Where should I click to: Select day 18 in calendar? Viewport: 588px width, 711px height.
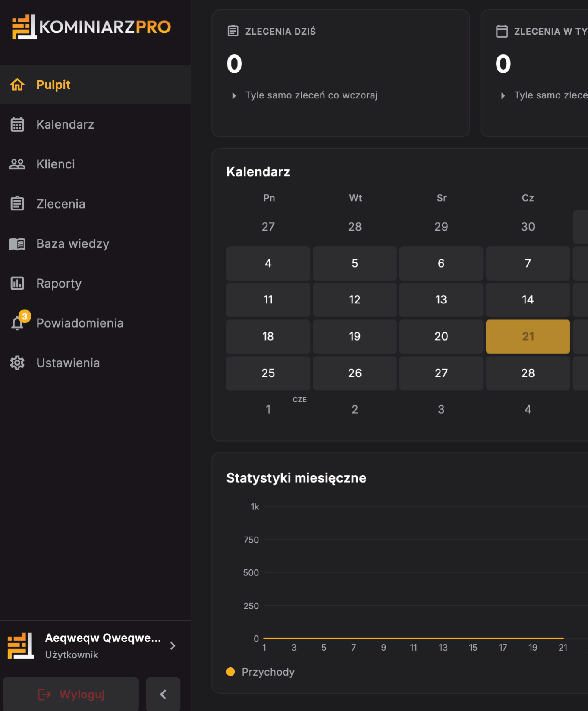coord(268,336)
